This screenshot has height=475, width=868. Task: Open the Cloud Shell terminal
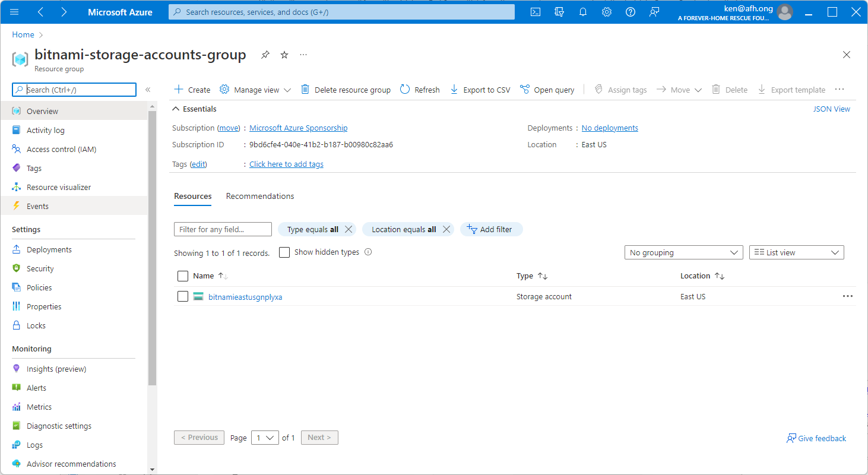pyautogui.click(x=535, y=12)
